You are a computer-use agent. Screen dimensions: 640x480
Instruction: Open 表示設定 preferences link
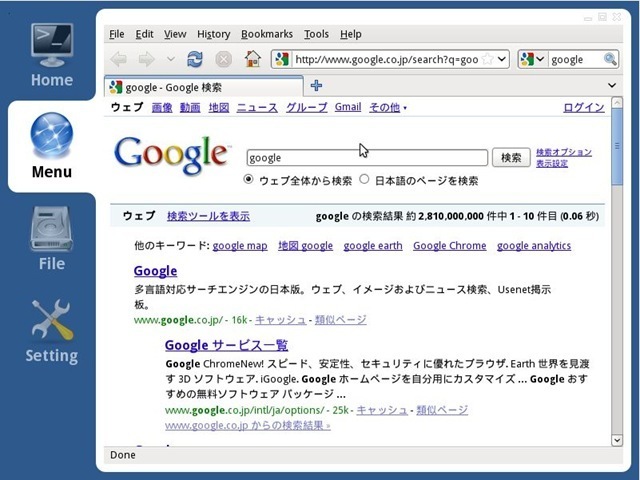[552, 164]
